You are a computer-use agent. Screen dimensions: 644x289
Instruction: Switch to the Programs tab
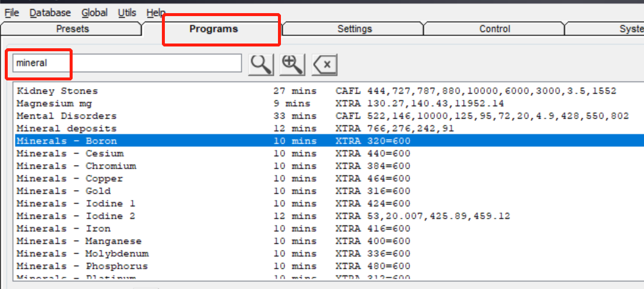pos(213,29)
